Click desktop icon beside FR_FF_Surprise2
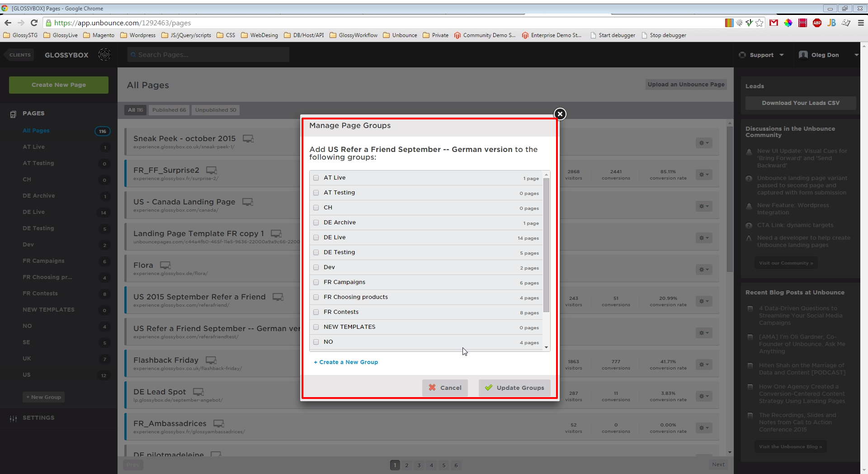The width and height of the screenshot is (868, 474). [x=211, y=170]
